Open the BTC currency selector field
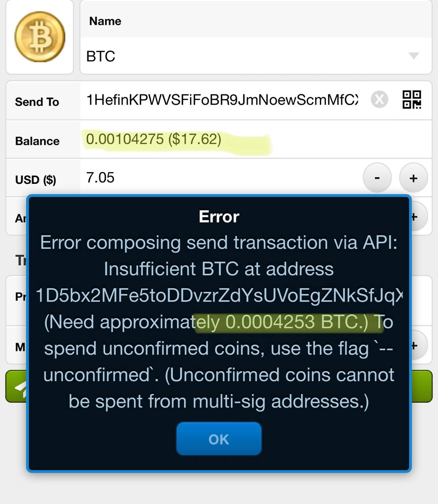Viewport: 438px width, 504px height. [256, 56]
